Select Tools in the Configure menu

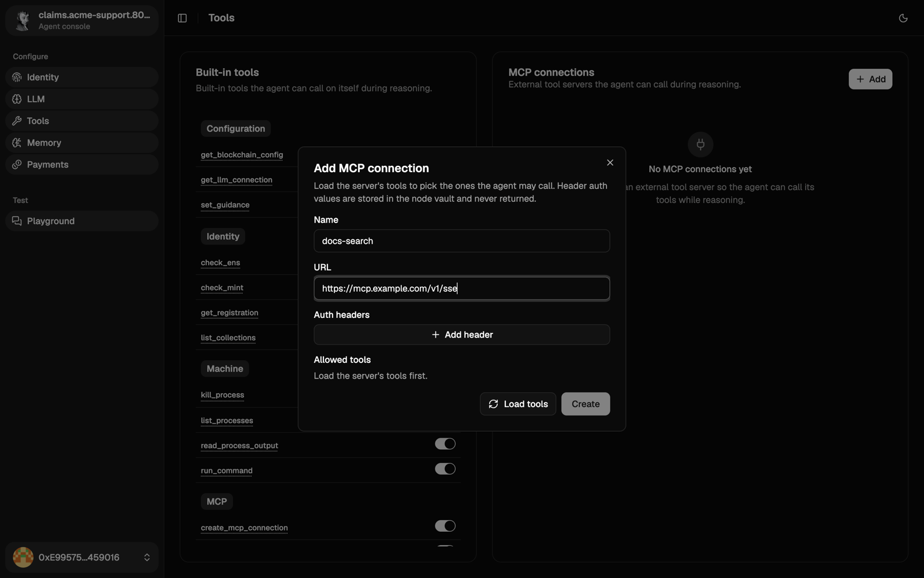pyautogui.click(x=82, y=121)
